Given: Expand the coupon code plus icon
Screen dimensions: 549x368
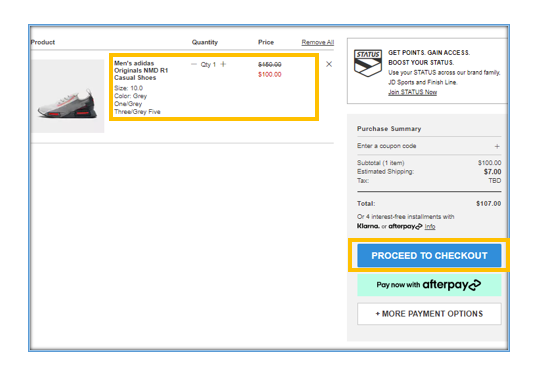Looking at the screenshot, I should tap(497, 146).
